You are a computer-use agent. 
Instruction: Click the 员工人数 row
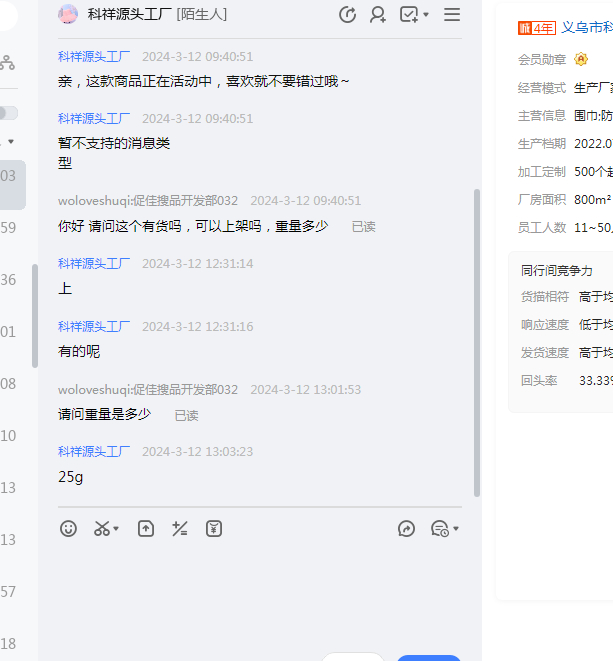[x=565, y=228]
